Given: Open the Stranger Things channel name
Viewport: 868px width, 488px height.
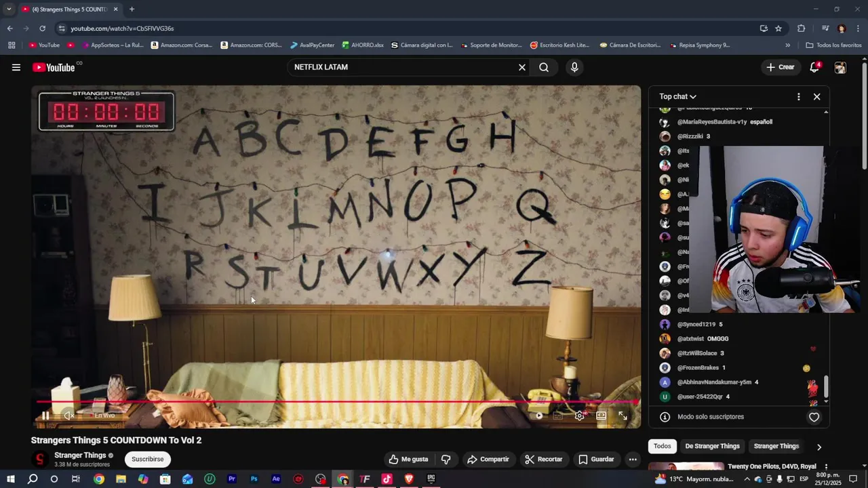Looking at the screenshot, I should (80, 455).
